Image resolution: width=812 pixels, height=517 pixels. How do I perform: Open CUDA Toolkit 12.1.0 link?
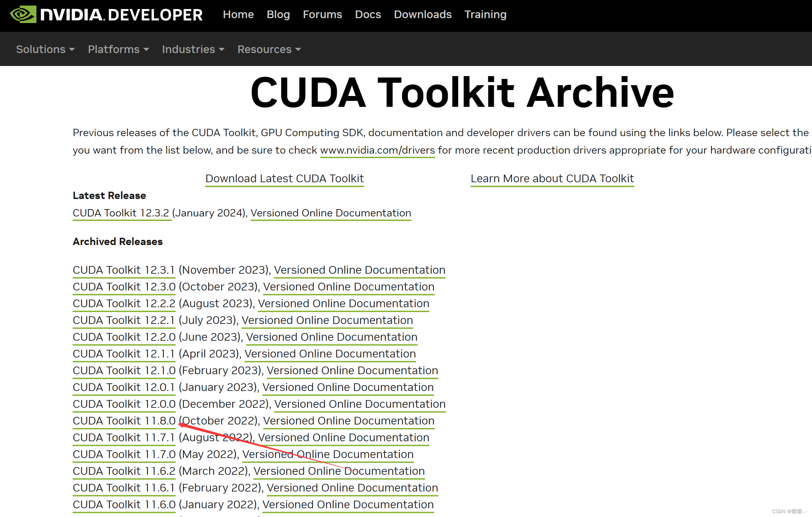pyautogui.click(x=124, y=370)
